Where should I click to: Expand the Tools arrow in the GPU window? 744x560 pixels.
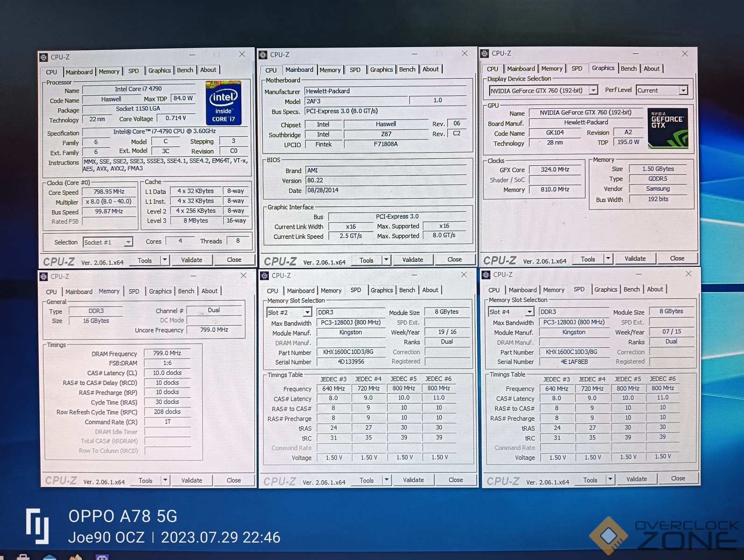tap(608, 259)
